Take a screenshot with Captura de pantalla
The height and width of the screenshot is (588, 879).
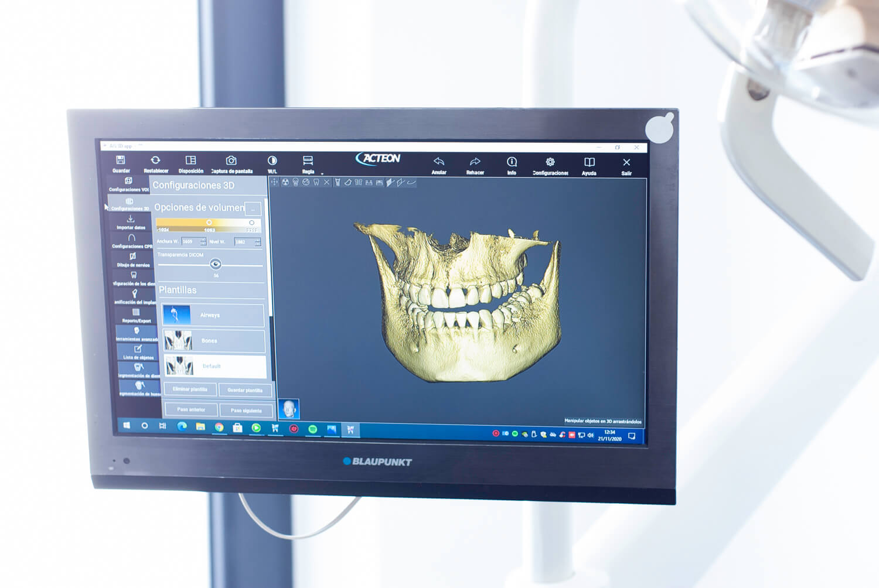231,161
